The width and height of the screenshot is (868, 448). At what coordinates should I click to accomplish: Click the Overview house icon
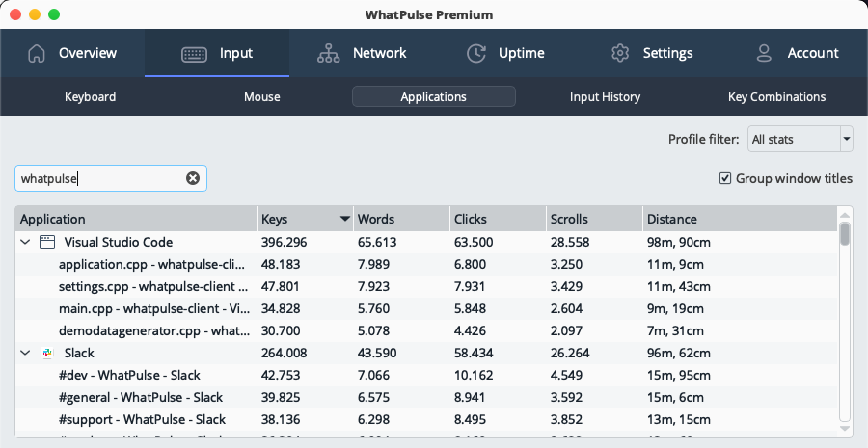click(x=37, y=53)
